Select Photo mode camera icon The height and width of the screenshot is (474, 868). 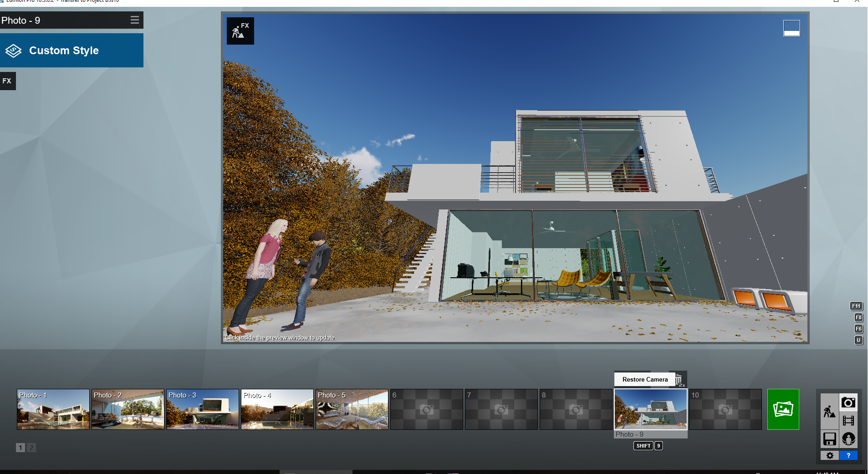[x=848, y=403]
